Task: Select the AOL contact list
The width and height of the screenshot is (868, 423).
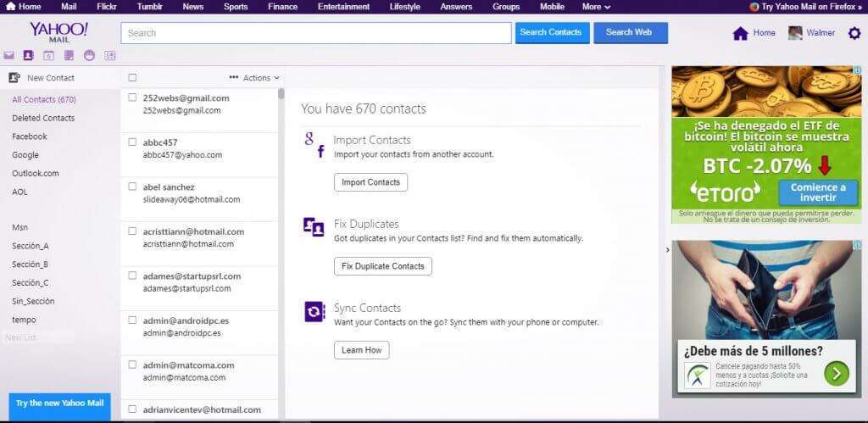Action: [19, 192]
